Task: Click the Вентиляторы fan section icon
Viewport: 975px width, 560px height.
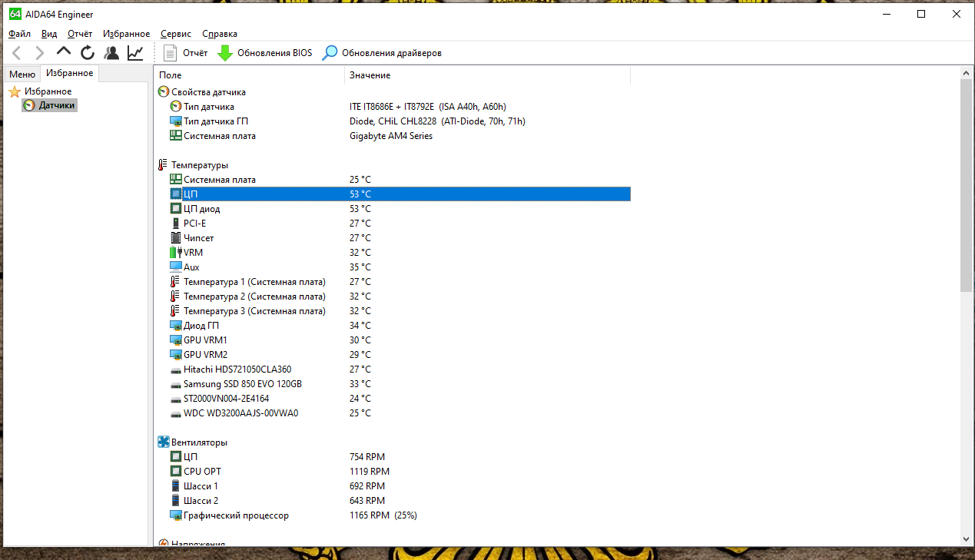Action: pyautogui.click(x=163, y=442)
